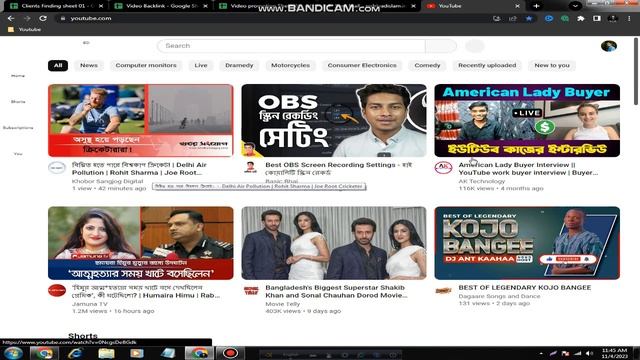Open Chrome's three-dot menu
This screenshot has height=360, width=640.
click(629, 18)
